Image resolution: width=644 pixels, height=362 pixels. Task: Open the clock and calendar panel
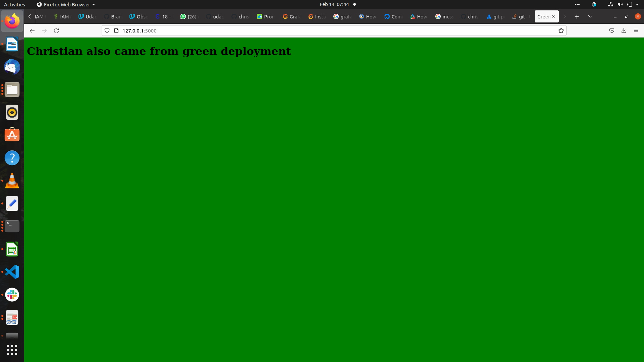(334, 4)
